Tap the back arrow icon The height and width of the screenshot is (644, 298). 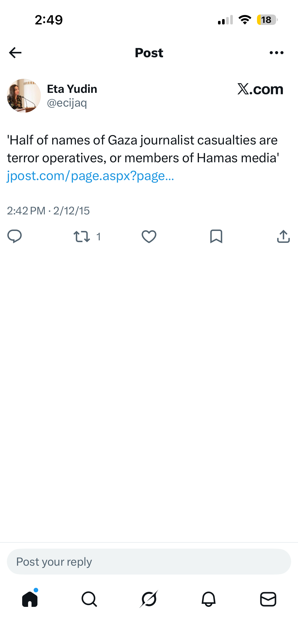coord(15,53)
